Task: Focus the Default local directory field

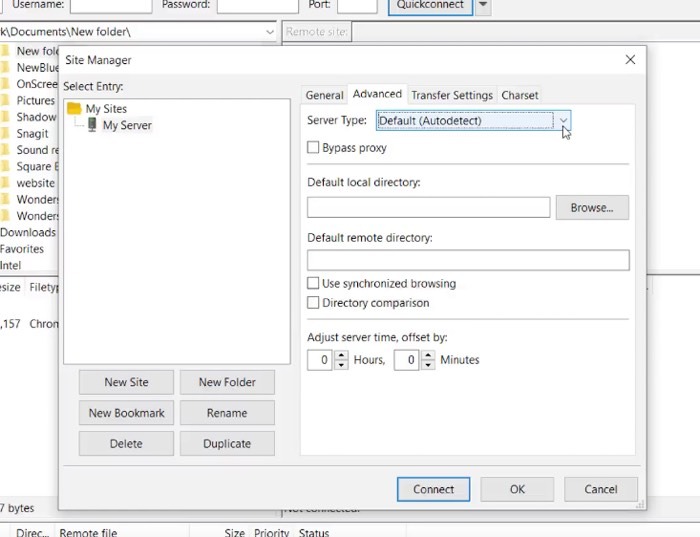Action: [x=429, y=208]
